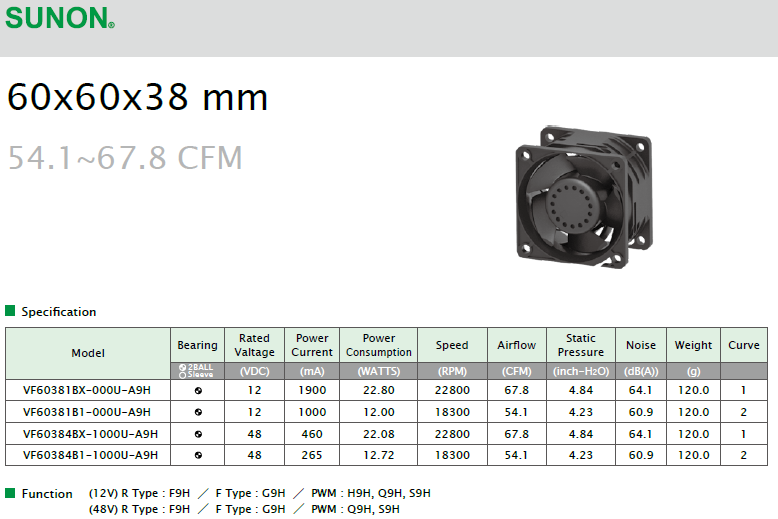Click the 12.00 watts value

tap(379, 412)
